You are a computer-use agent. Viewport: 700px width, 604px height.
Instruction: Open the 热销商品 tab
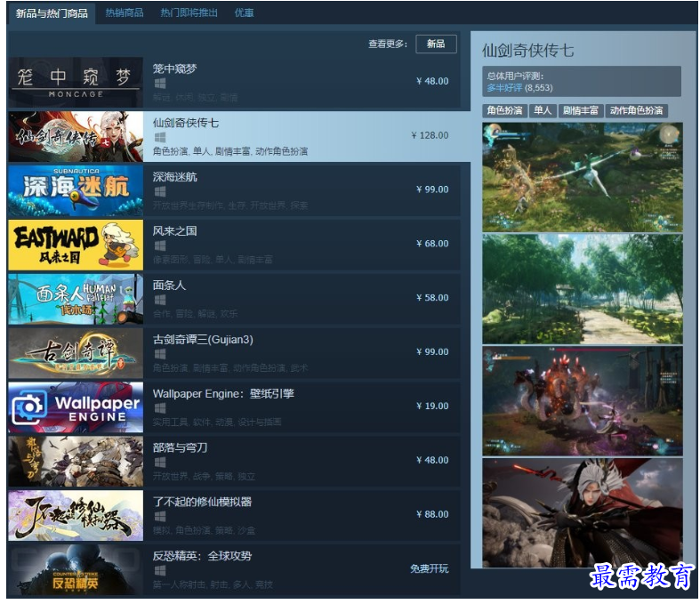click(125, 13)
